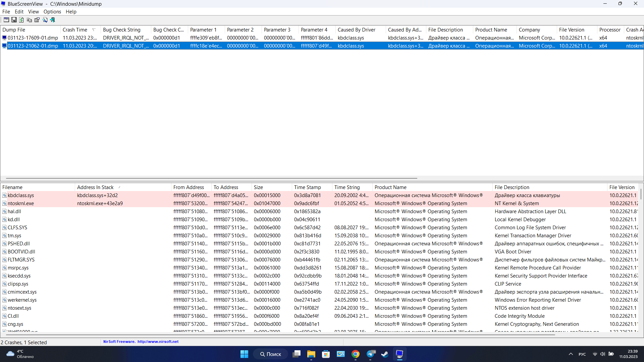The width and height of the screenshot is (644, 362).
Task: Open the File menu
Action: click(6, 12)
